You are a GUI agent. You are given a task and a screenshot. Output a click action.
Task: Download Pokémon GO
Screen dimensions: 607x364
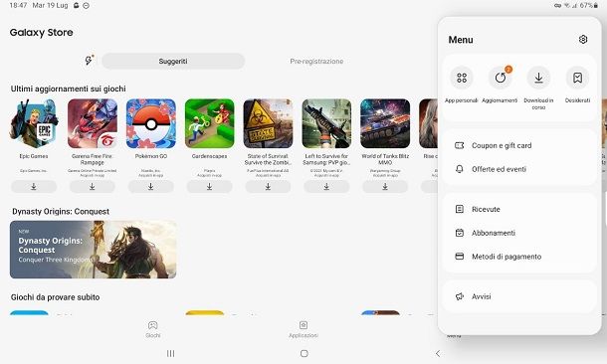[151, 186]
